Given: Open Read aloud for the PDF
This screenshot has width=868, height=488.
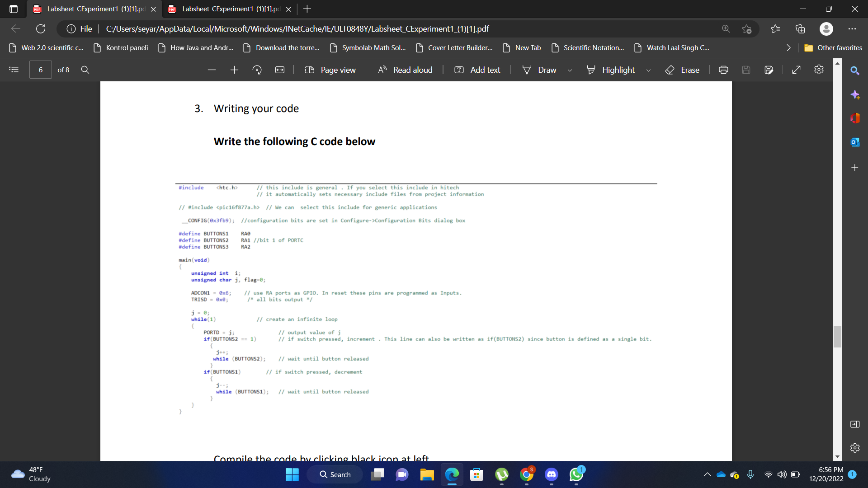Looking at the screenshot, I should point(405,70).
